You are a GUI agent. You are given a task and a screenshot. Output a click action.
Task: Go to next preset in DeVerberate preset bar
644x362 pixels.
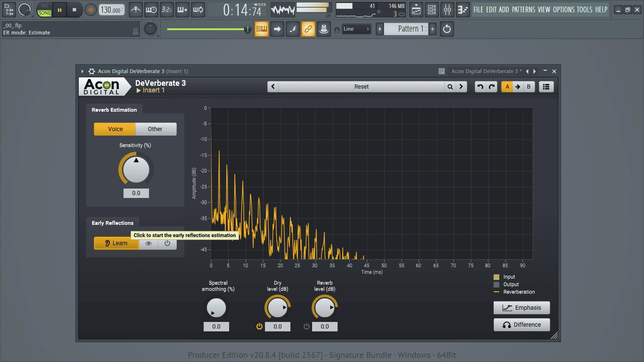461,87
